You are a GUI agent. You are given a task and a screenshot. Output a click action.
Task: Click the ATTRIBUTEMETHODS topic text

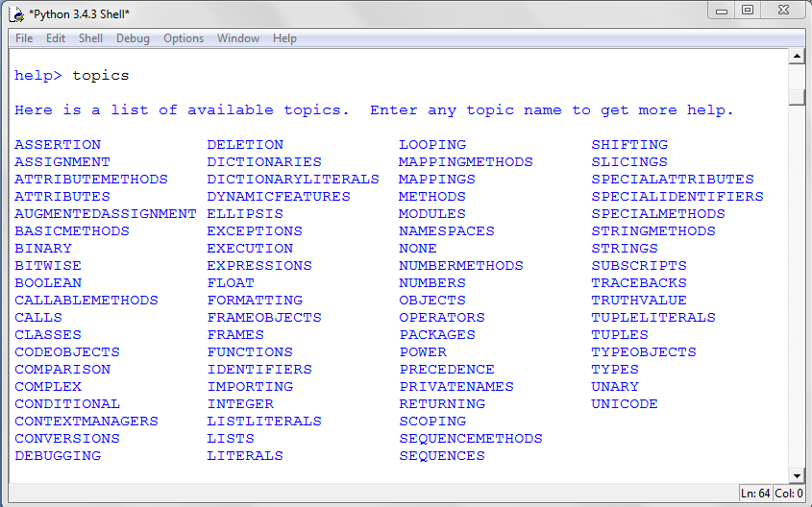coord(91,179)
